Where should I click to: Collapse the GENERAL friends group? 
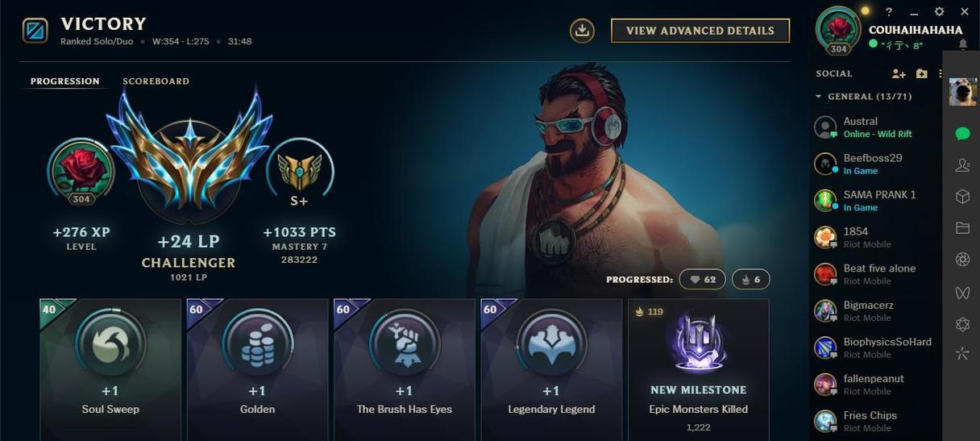(x=819, y=97)
